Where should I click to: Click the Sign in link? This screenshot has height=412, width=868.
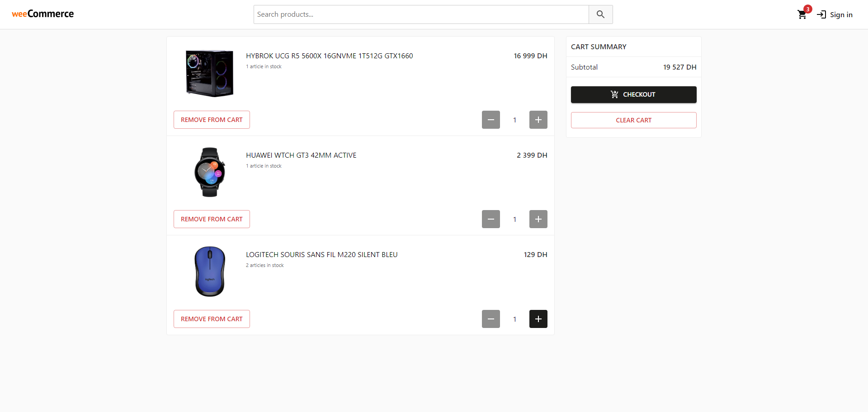coord(835,14)
